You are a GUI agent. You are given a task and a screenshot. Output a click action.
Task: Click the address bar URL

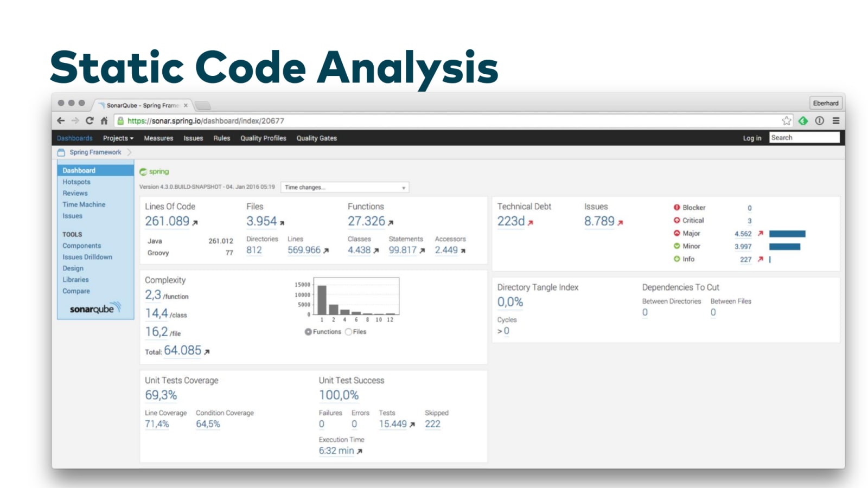point(206,121)
